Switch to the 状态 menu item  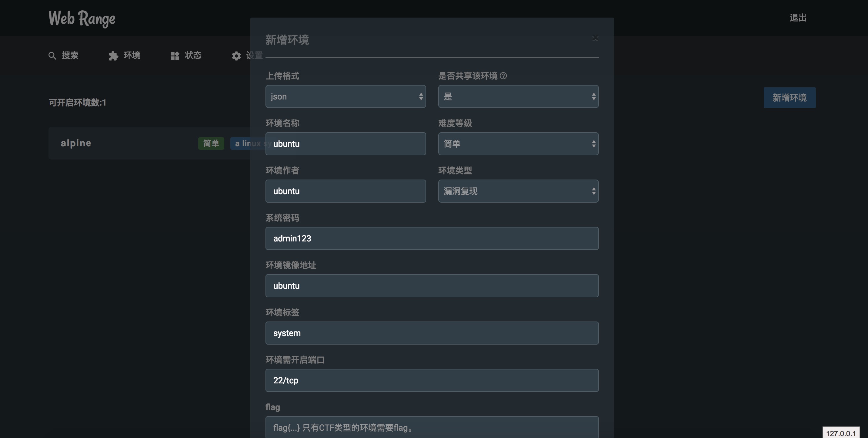click(x=193, y=55)
